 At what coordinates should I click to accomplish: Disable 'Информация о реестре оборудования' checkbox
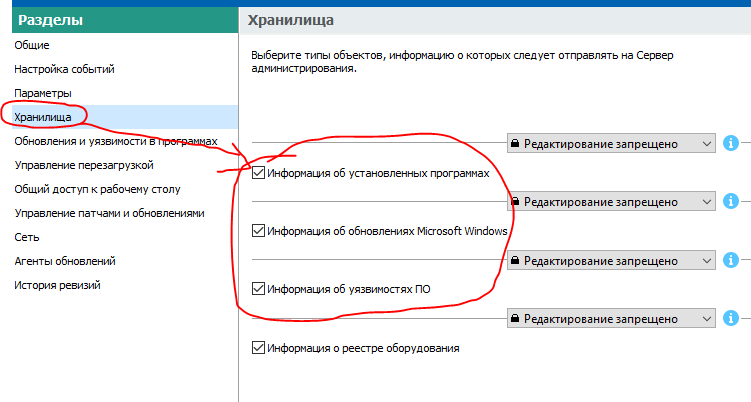[258, 347]
